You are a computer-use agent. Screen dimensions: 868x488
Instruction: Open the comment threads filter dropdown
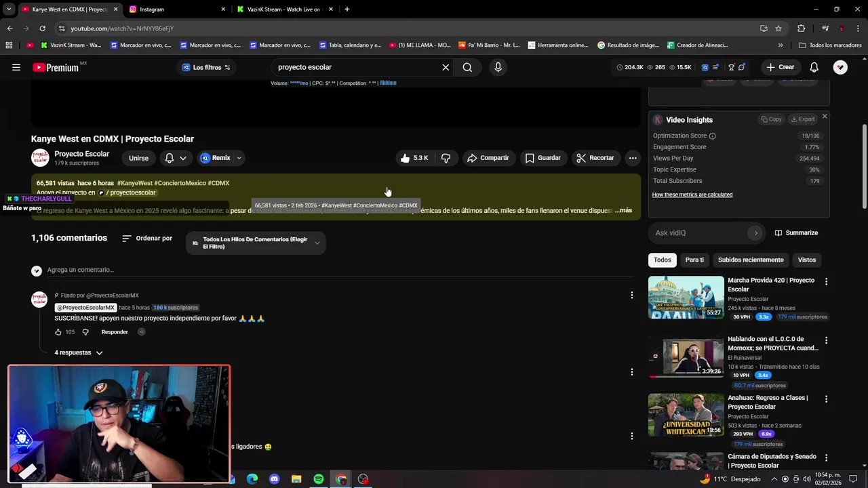click(256, 243)
